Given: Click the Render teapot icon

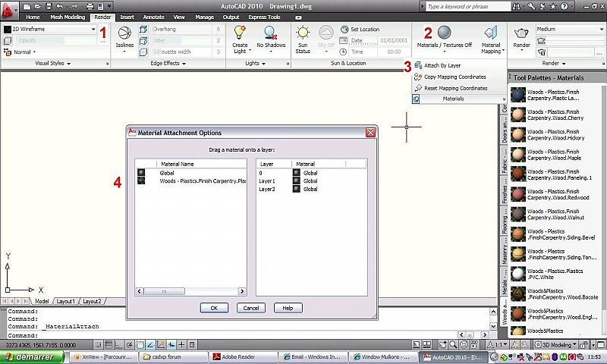Looking at the screenshot, I should point(521,33).
